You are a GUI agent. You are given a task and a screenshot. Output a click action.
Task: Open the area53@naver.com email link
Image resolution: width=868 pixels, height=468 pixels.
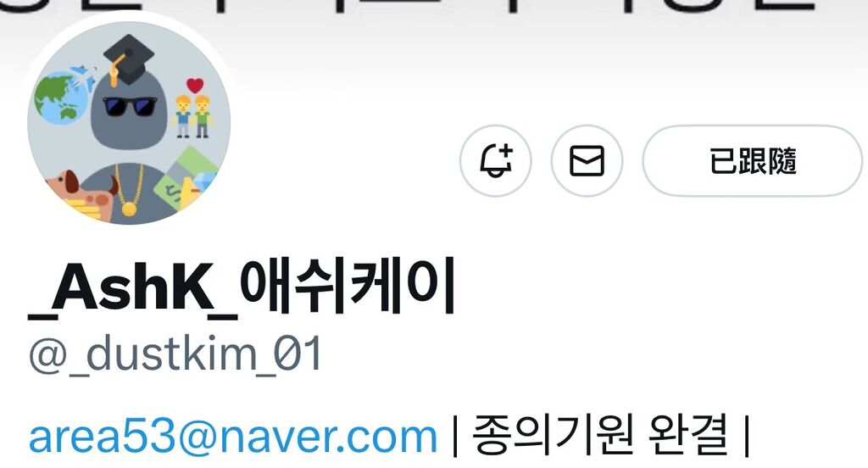tap(232, 437)
